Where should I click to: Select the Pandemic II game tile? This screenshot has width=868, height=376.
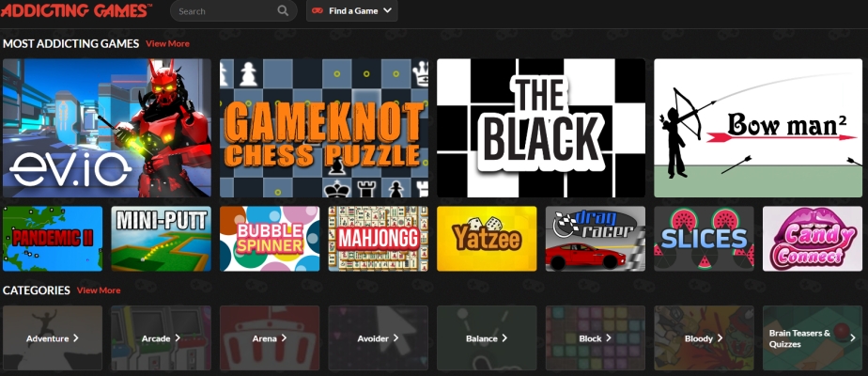click(52, 239)
